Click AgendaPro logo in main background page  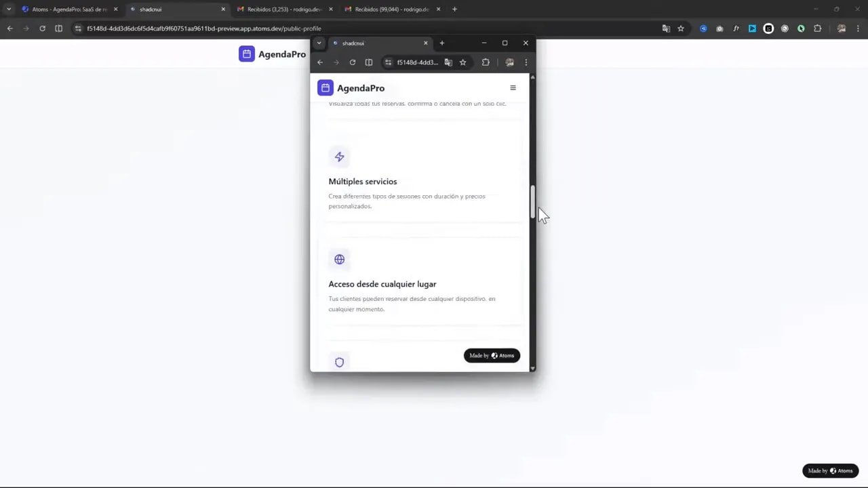coord(272,54)
